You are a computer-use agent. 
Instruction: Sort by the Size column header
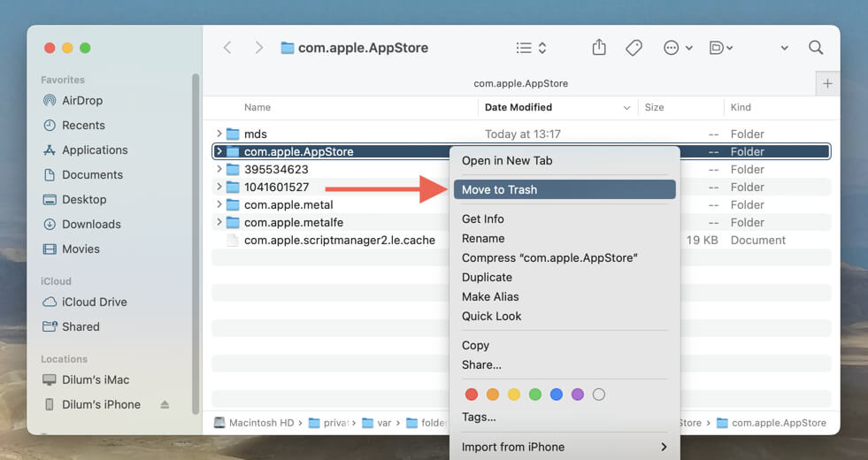coord(654,107)
